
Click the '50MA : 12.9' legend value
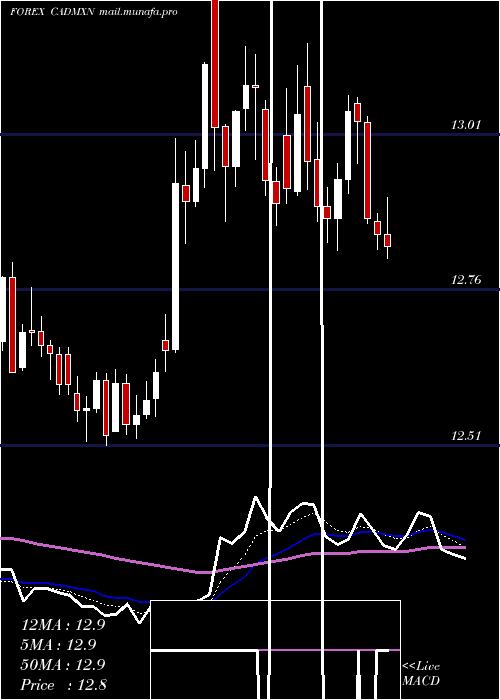(x=63, y=665)
